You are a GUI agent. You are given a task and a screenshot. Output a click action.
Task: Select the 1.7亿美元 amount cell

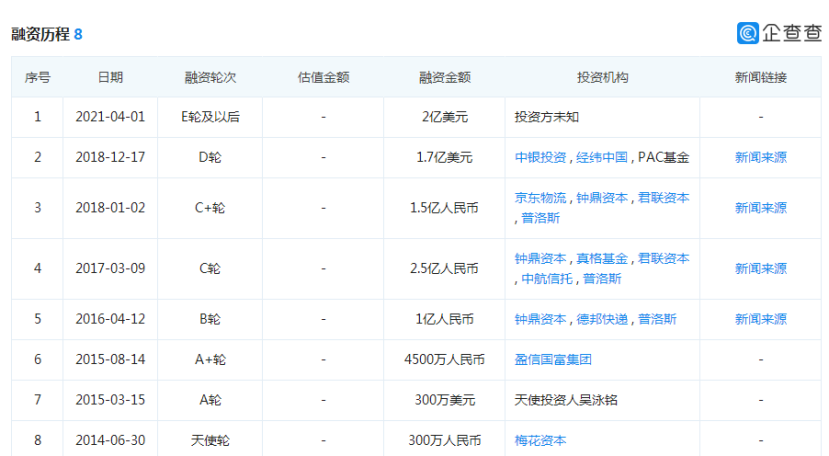tap(445, 157)
